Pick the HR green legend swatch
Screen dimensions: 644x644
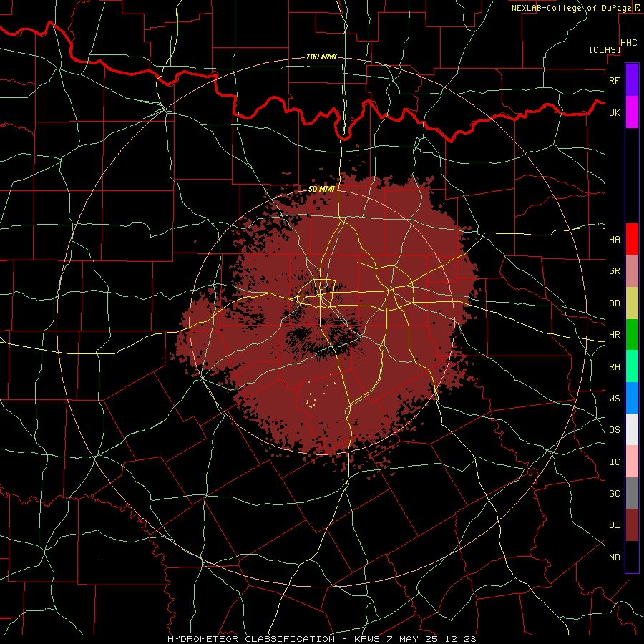[x=632, y=335]
